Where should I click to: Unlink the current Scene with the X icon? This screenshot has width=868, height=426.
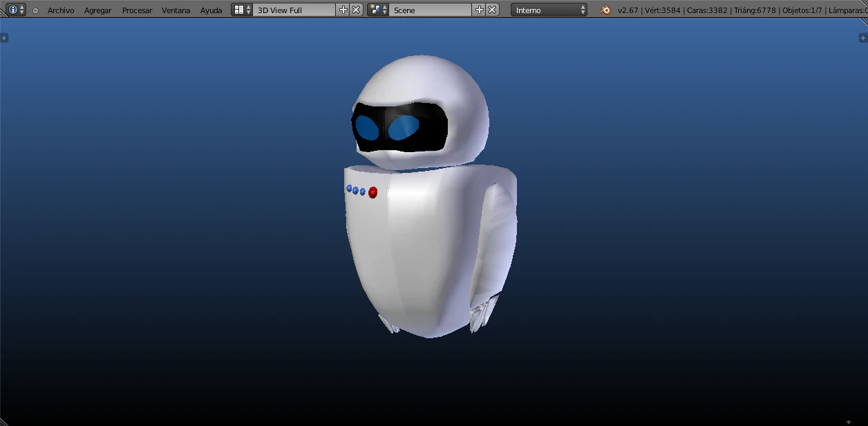pos(492,10)
